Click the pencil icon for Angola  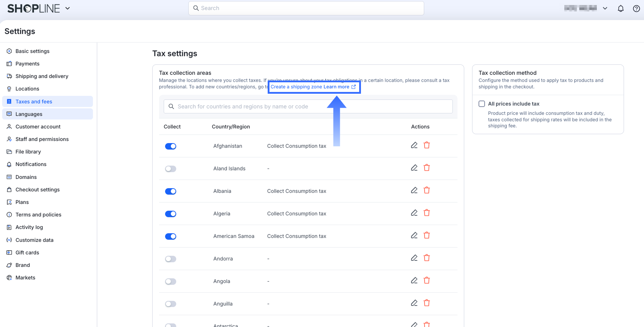coord(414,280)
